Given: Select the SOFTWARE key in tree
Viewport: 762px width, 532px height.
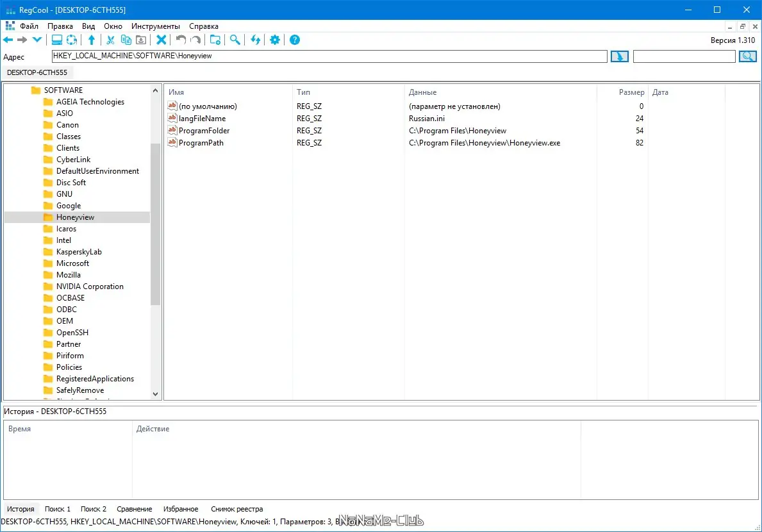Looking at the screenshot, I should pos(63,90).
